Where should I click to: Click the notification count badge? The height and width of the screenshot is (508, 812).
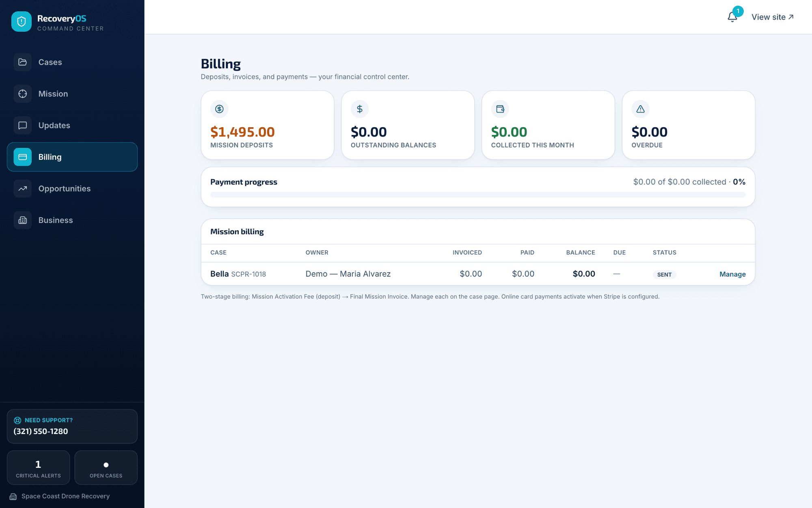pyautogui.click(x=738, y=11)
